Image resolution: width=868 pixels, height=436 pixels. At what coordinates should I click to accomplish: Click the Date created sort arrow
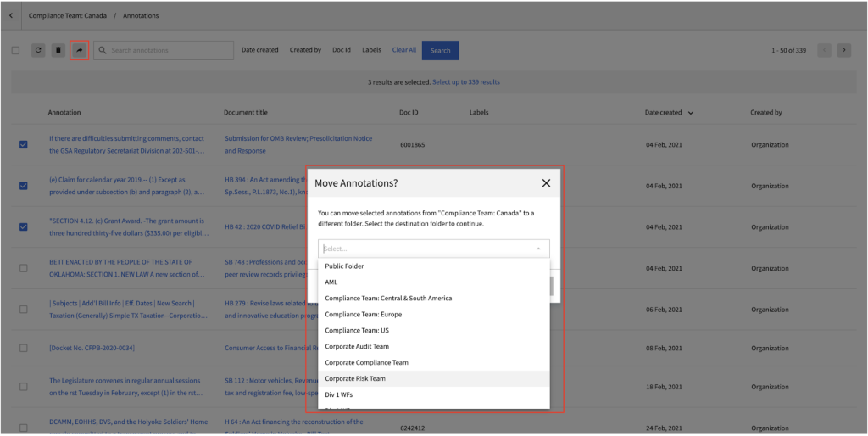click(x=690, y=113)
